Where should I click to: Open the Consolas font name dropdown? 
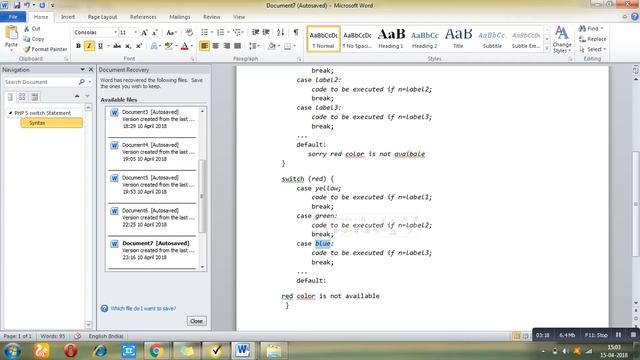[115, 32]
